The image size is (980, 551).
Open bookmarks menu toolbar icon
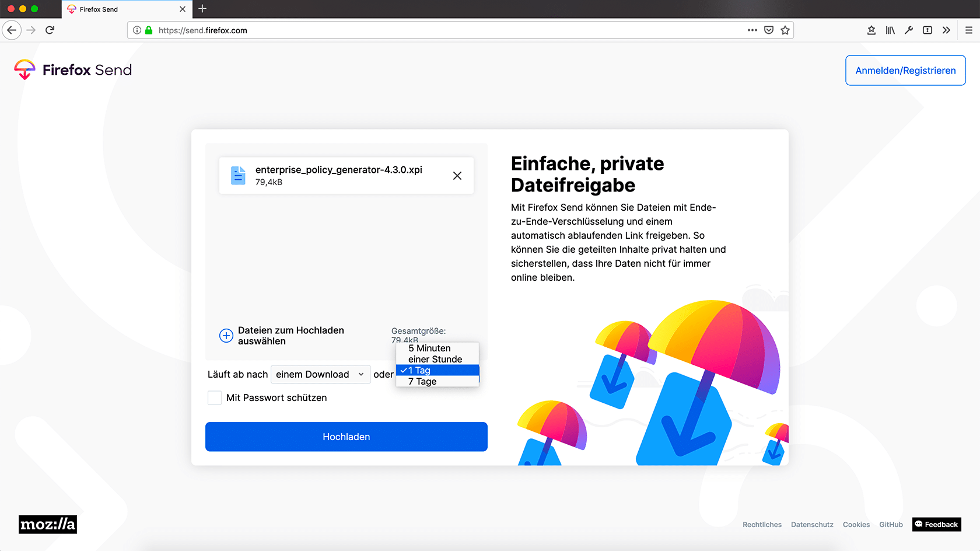[x=871, y=30]
